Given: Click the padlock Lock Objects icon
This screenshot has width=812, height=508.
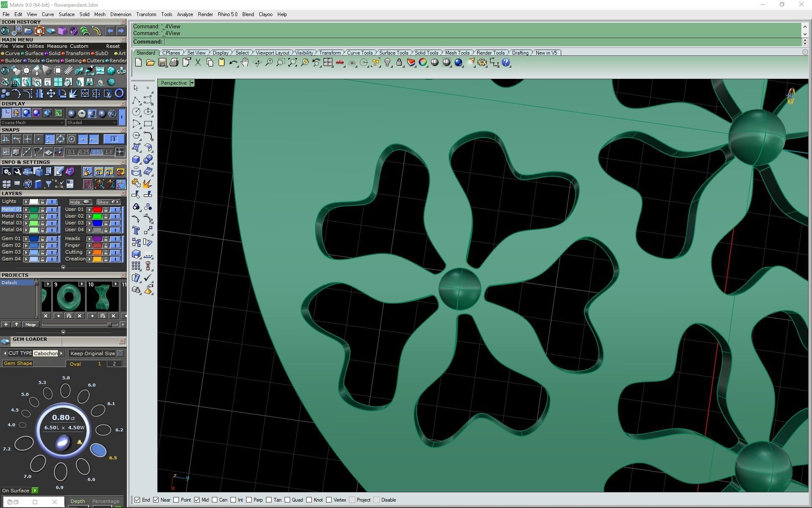Looking at the screenshot, I should coord(399,63).
